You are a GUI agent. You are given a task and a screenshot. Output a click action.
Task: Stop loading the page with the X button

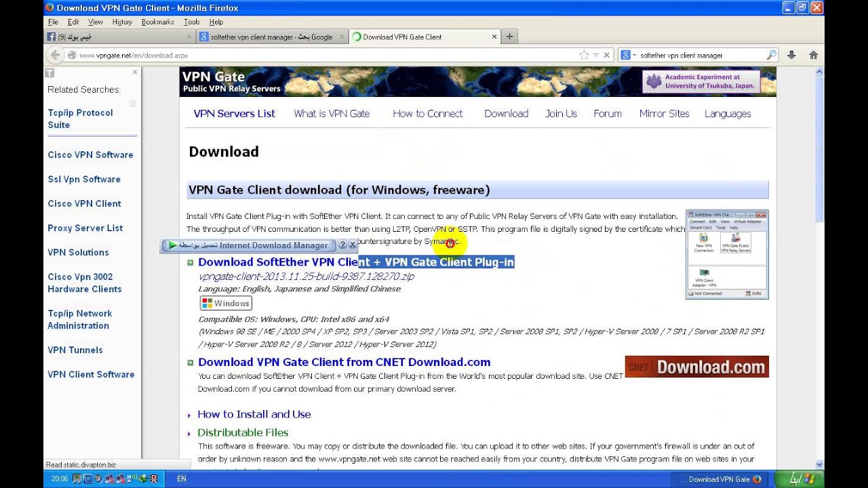pyautogui.click(x=607, y=56)
